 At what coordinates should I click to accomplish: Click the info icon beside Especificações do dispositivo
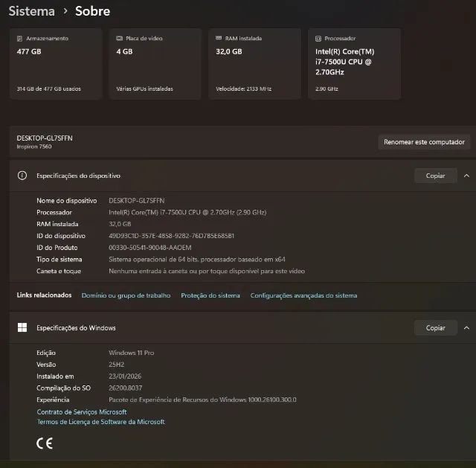point(22,176)
